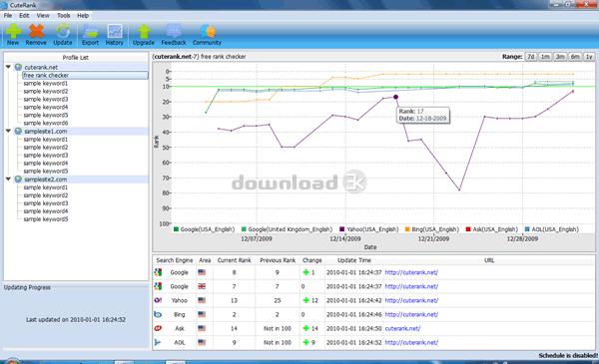Open the Yahoo row cuterank.net URL
Image resolution: width=599 pixels, height=364 pixels.
pyautogui.click(x=411, y=300)
